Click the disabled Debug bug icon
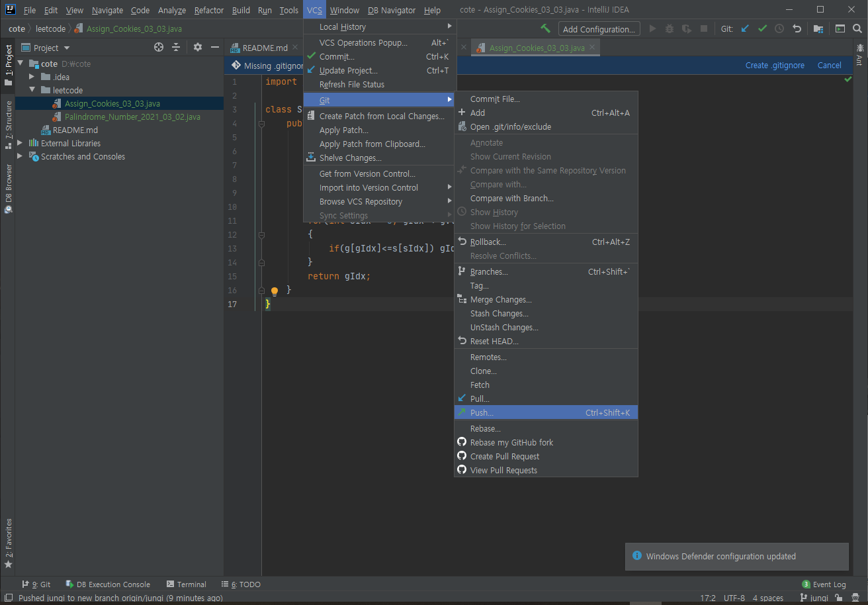Screen dimensions: 868x605 pyautogui.click(x=670, y=28)
